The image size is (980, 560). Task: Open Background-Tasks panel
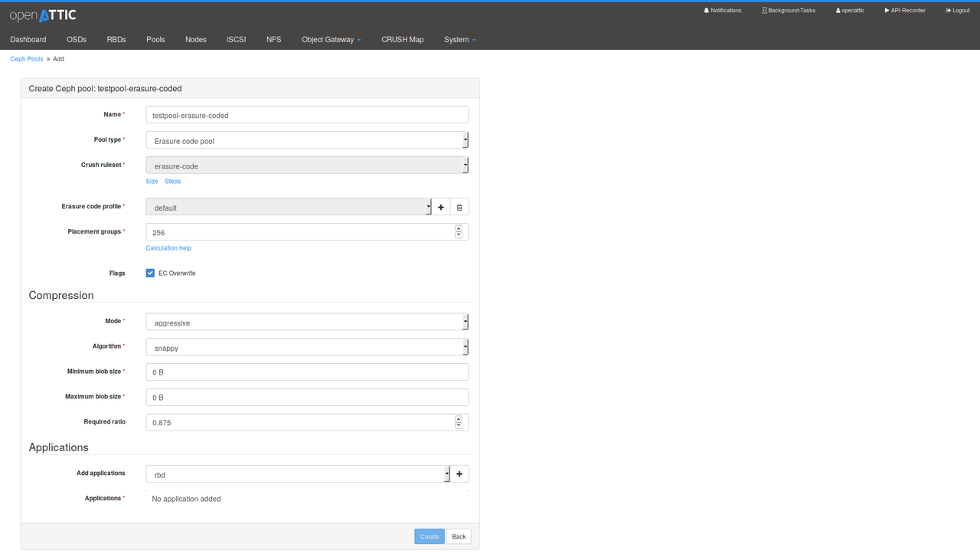pyautogui.click(x=789, y=11)
